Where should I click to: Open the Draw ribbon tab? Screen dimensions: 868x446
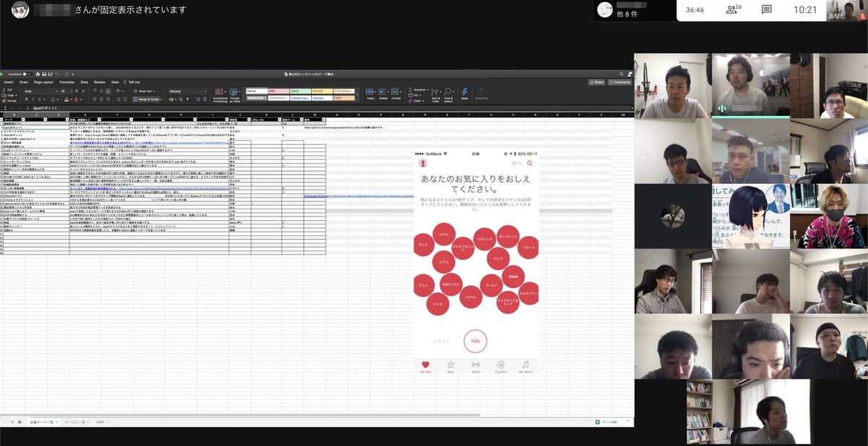click(23, 82)
